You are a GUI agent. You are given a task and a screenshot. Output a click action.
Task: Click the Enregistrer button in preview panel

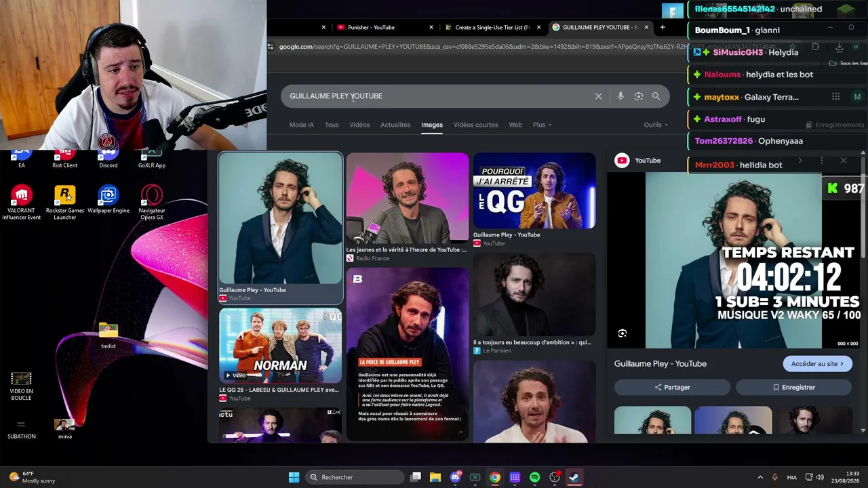793,387
